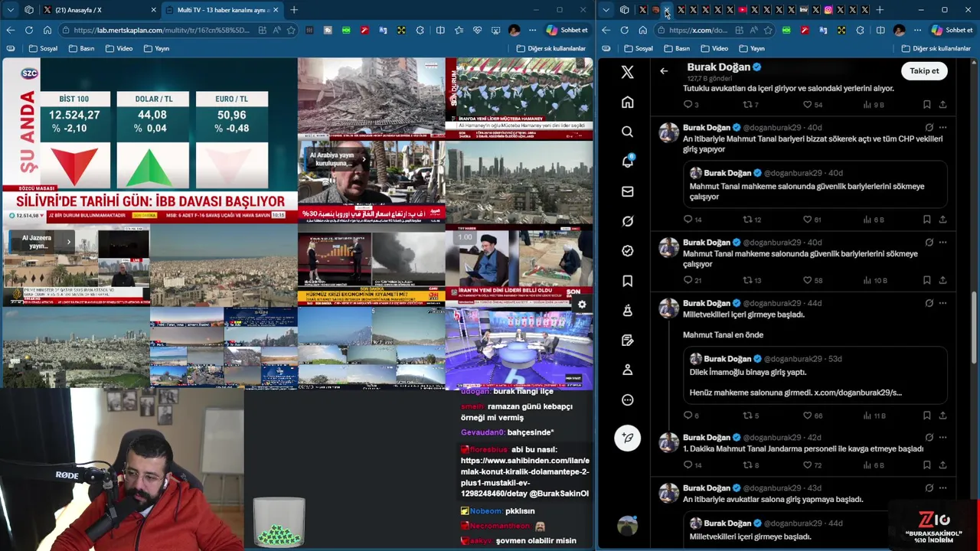980x551 pixels.
Task: Open browser ellipsis menu in right window
Action: [x=917, y=30]
